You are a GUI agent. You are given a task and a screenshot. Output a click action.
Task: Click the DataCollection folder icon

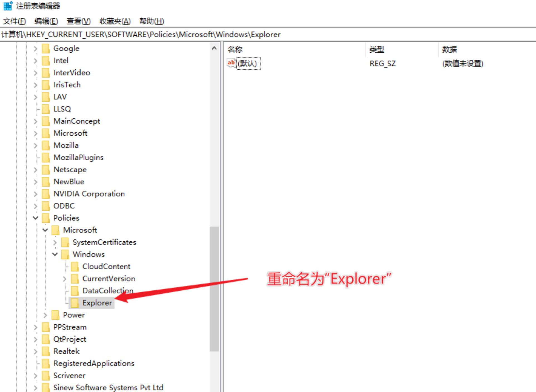(x=75, y=291)
